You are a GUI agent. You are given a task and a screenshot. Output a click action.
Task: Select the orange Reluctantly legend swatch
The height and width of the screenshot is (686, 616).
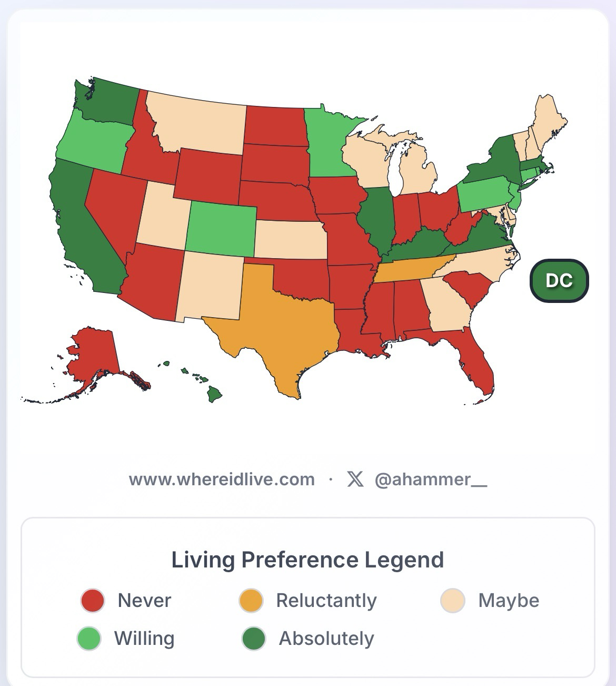point(251,601)
